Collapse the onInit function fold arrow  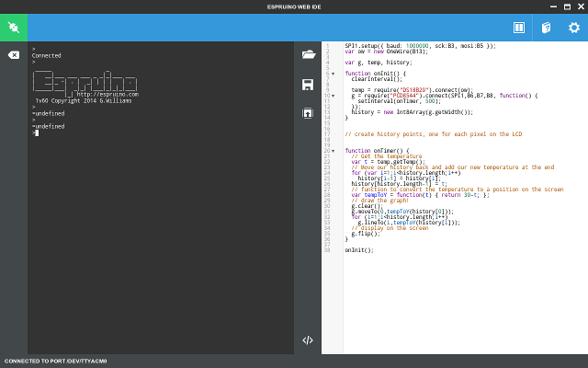[333, 74]
